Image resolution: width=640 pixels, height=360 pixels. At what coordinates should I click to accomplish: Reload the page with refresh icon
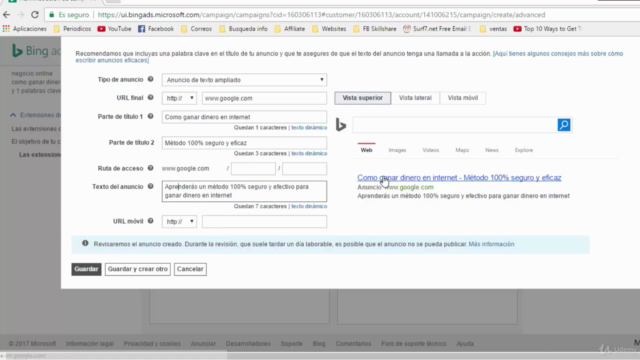pos(35,15)
